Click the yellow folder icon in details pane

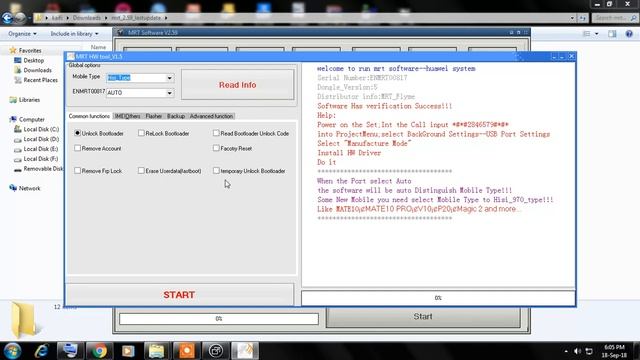[x=24, y=321]
